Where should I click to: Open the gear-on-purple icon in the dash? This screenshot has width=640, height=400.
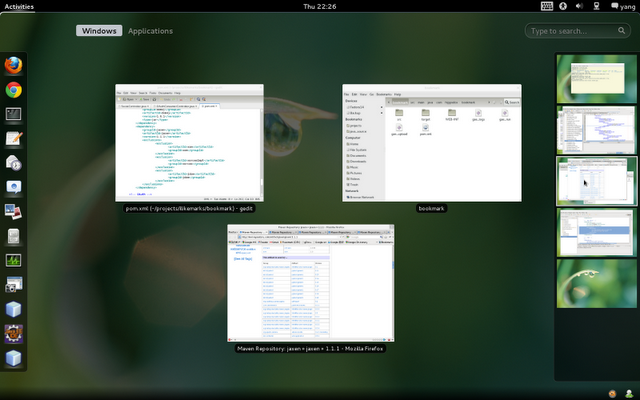tap(13, 334)
